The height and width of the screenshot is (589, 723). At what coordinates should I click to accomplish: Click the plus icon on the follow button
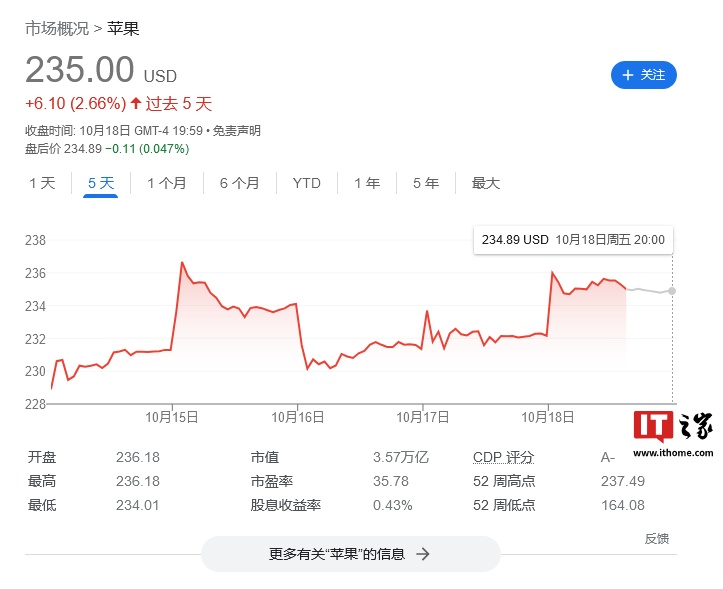(628, 75)
